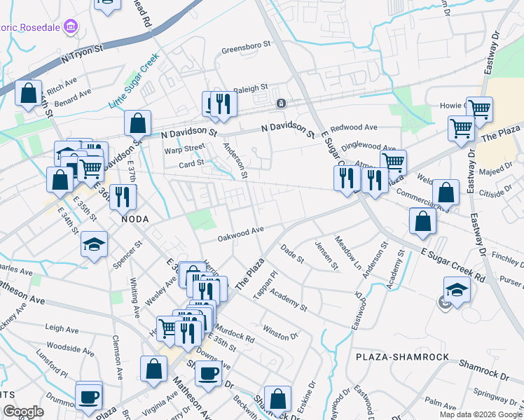Click the shopping bag pin near Citiside Dr

pyautogui.click(x=446, y=195)
